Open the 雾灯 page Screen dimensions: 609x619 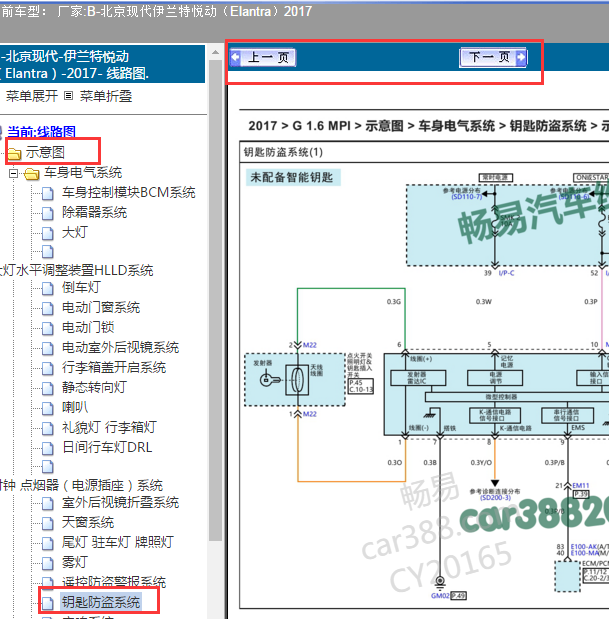[75, 562]
